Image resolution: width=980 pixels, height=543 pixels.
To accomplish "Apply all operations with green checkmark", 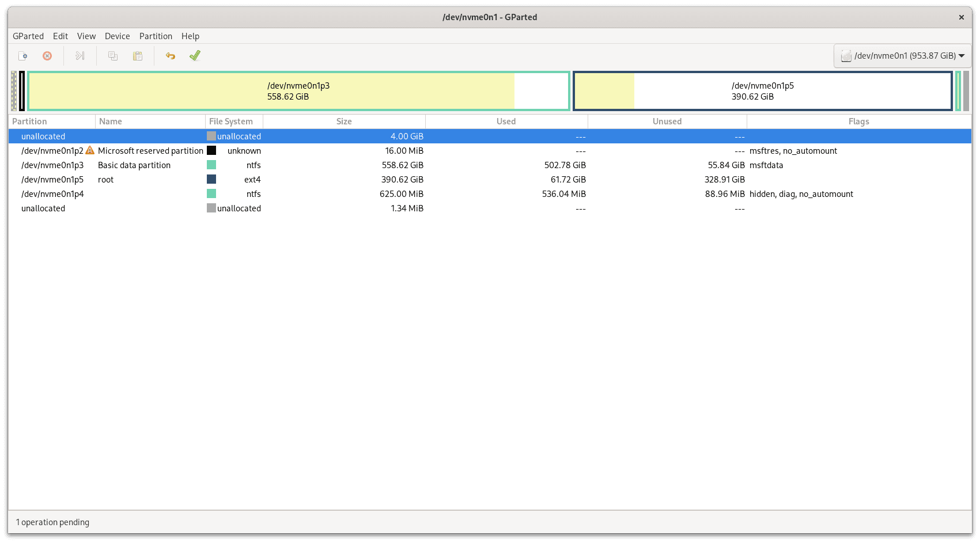I will point(194,55).
